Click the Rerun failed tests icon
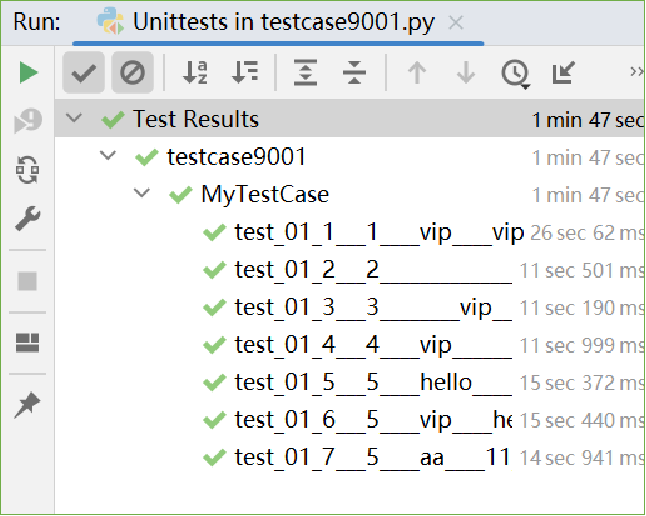646x516 pixels. [28, 122]
